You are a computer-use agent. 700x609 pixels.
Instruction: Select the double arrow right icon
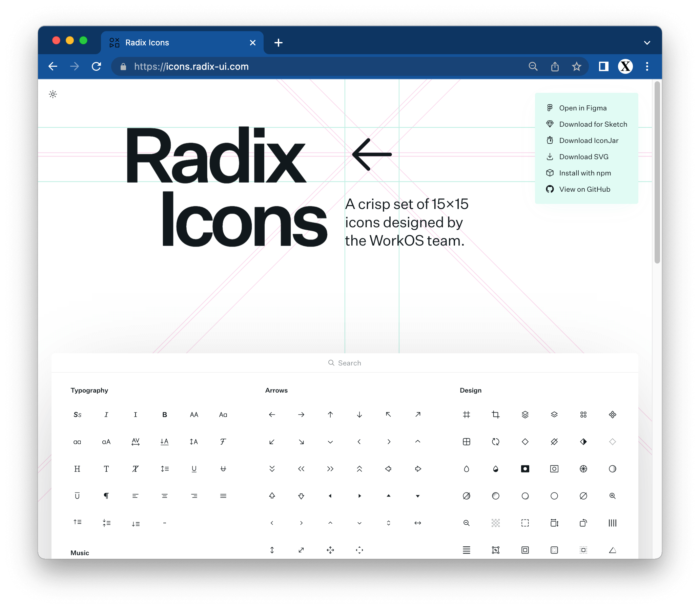[331, 470]
